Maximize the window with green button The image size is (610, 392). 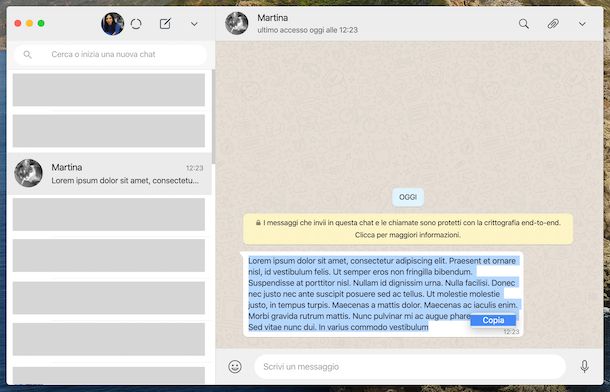pos(41,23)
